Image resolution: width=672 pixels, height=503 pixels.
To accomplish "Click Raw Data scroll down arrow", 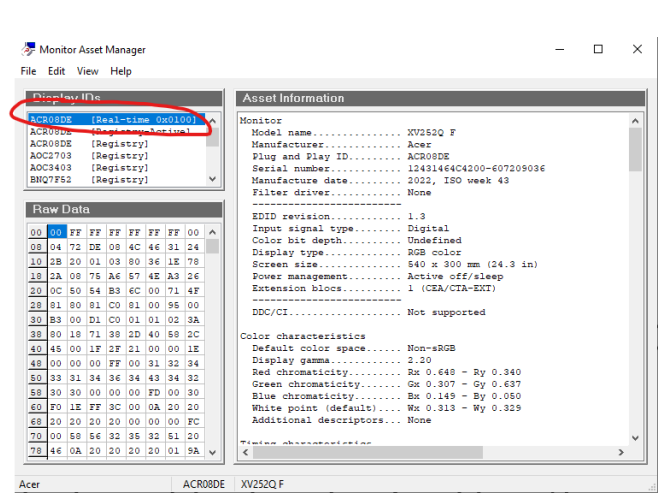I will (213, 452).
